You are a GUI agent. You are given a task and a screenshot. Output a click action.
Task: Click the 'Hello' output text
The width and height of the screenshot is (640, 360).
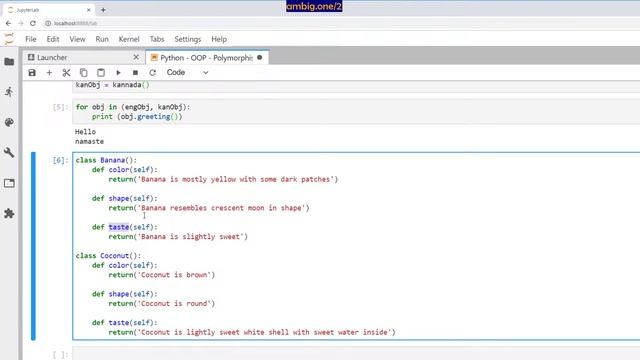[x=85, y=132]
